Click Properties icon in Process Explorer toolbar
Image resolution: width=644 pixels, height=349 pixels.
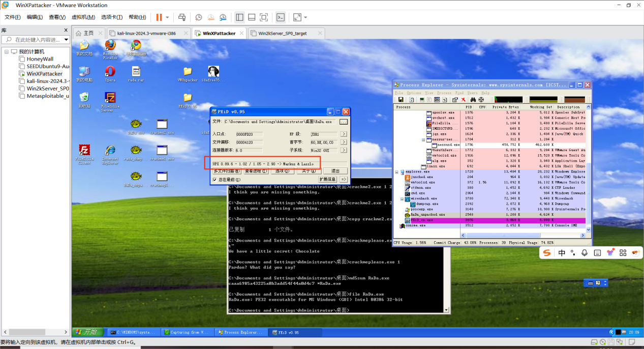click(455, 100)
